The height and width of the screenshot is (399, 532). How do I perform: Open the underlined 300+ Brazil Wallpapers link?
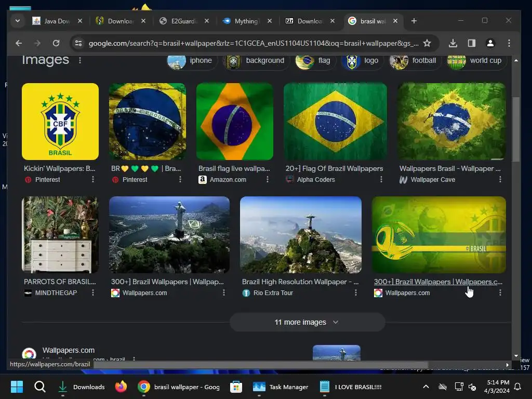pyautogui.click(x=438, y=282)
